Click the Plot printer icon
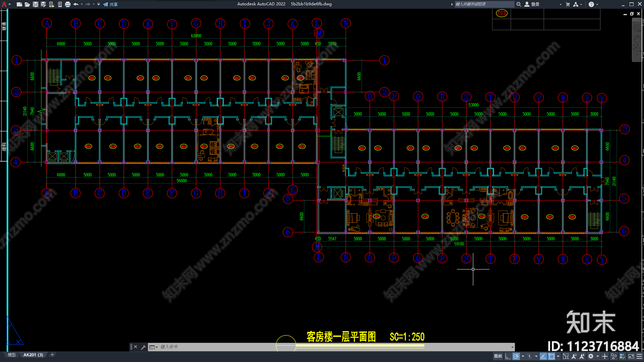This screenshot has height=362, width=644. pos(68,4)
